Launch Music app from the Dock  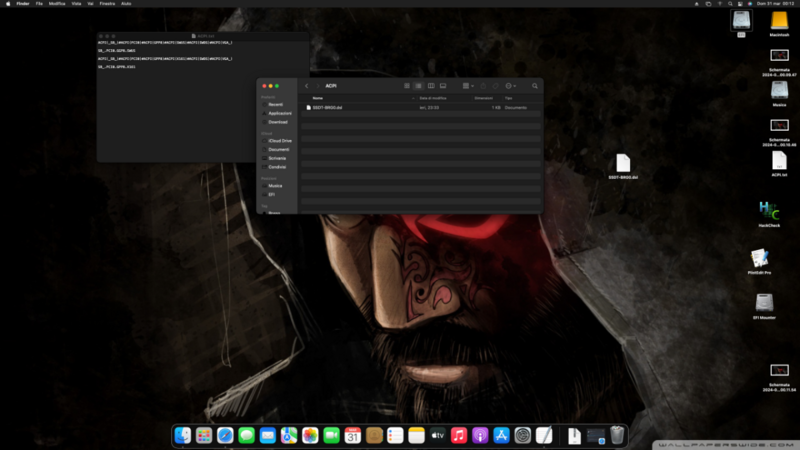click(x=459, y=435)
